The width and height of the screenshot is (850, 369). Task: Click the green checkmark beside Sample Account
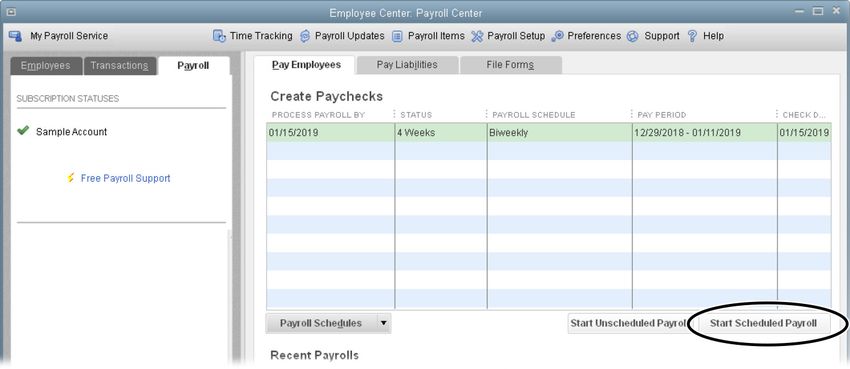click(23, 131)
